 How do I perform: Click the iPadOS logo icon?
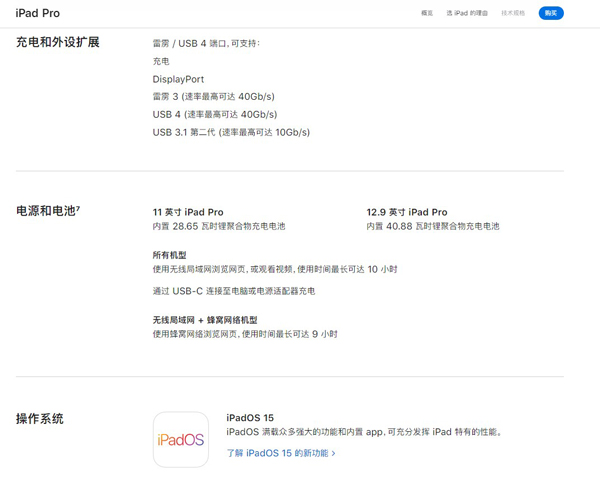coord(181,440)
